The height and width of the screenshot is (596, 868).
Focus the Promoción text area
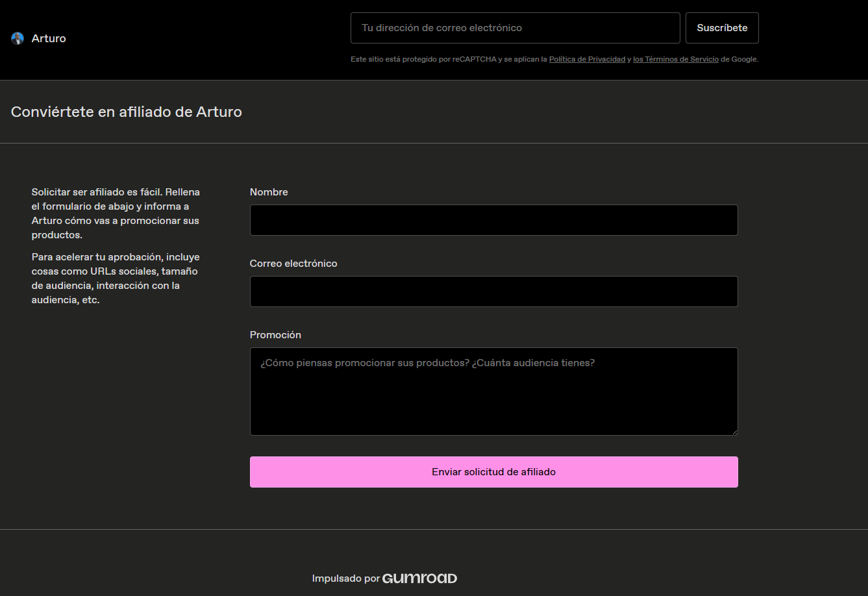pyautogui.click(x=494, y=391)
